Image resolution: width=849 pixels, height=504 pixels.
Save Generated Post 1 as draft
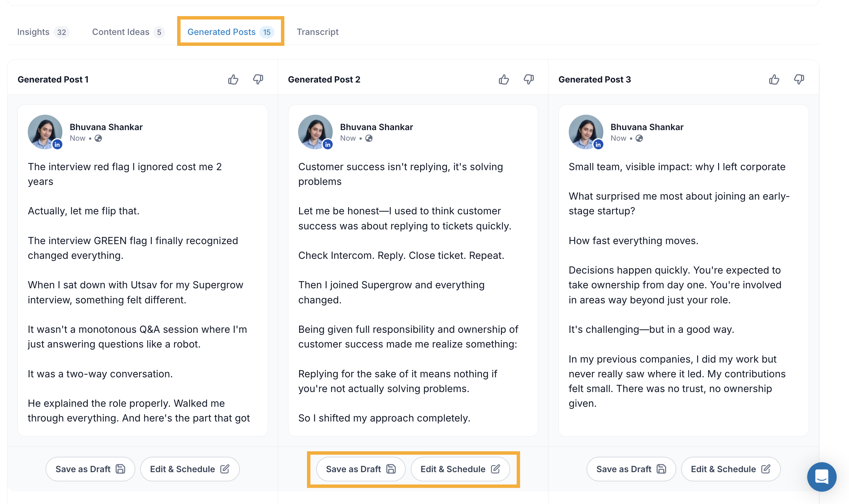90,469
